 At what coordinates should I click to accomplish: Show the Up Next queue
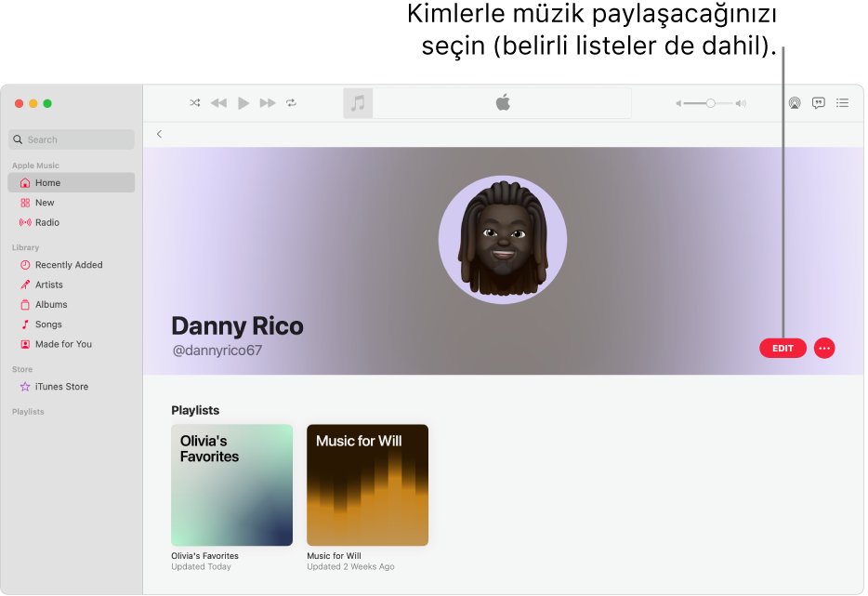[x=843, y=103]
